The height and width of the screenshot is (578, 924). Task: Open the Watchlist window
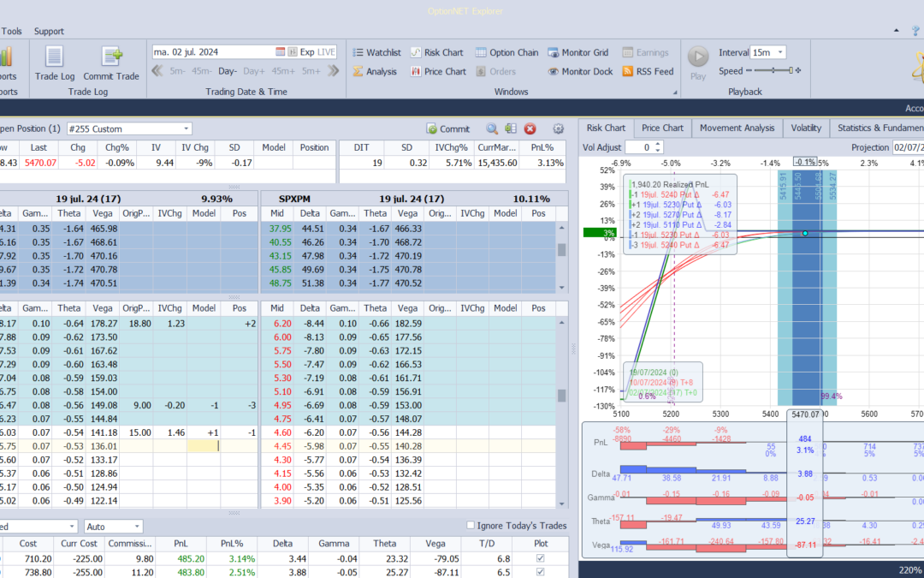pos(377,52)
